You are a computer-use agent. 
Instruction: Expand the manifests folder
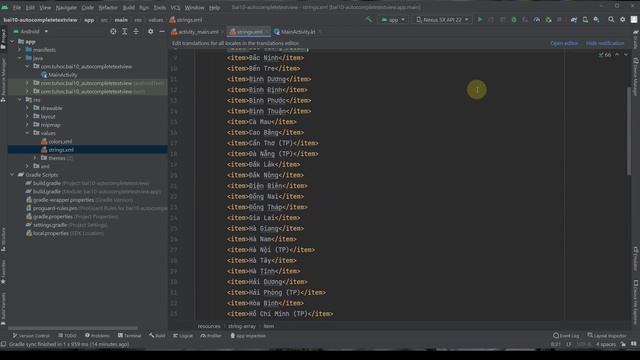20,50
